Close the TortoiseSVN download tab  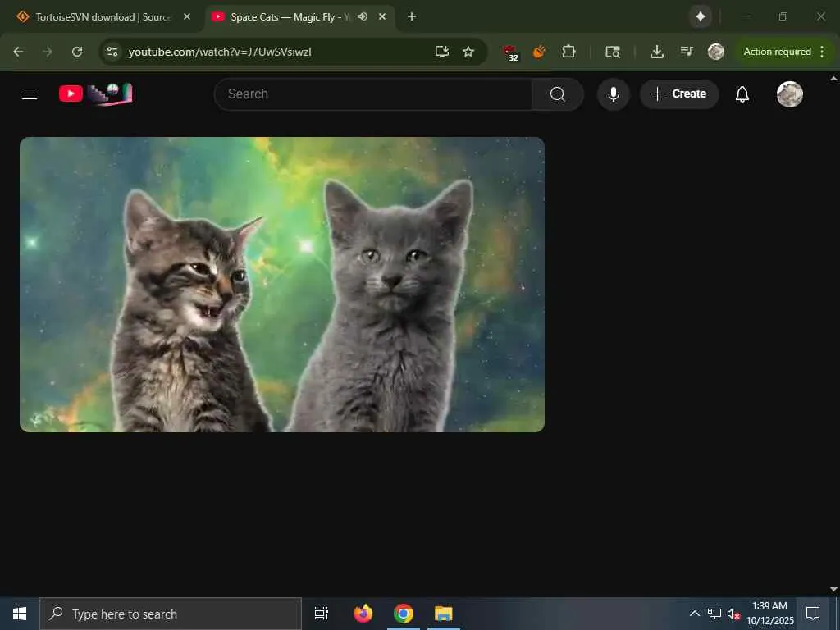(187, 17)
